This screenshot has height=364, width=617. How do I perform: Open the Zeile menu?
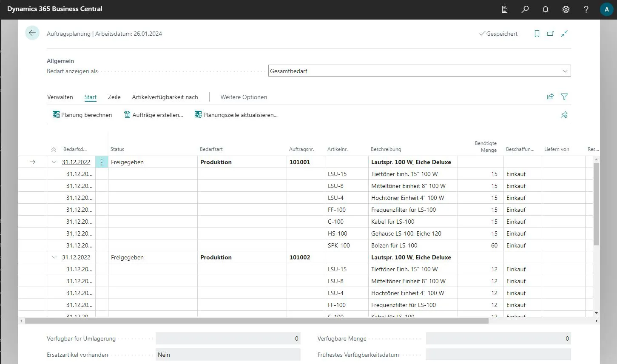pos(114,97)
